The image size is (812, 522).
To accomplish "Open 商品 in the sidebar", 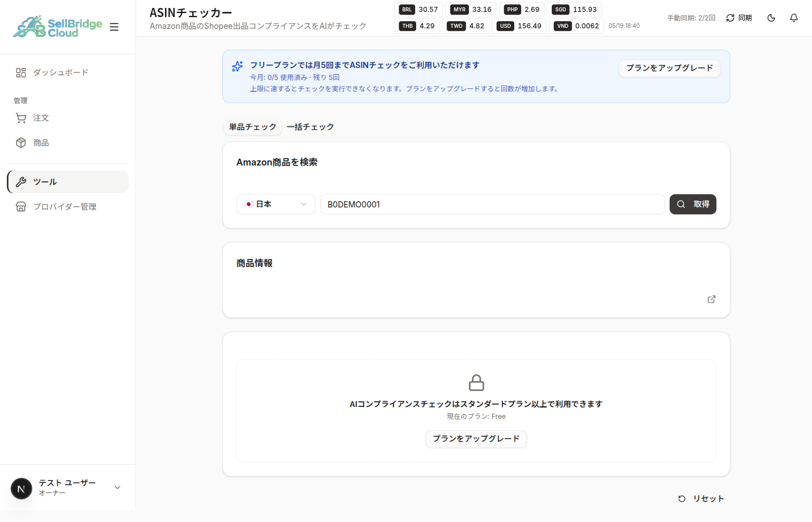I will point(67,143).
